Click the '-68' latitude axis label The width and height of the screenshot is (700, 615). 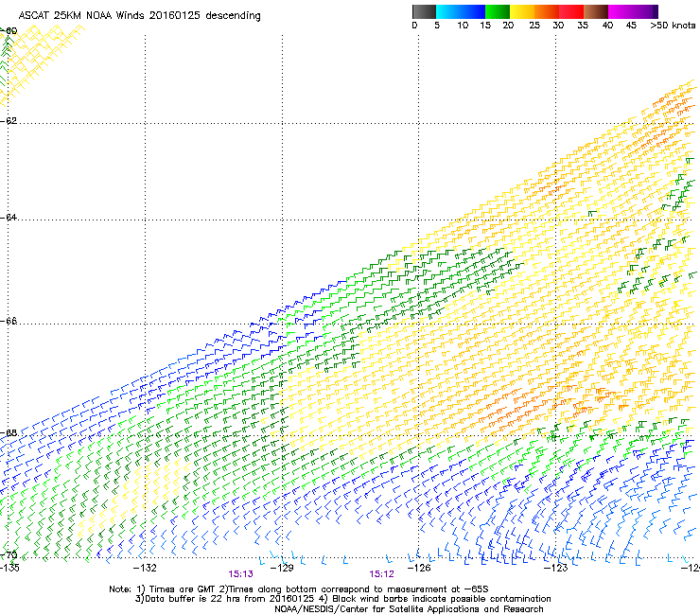click(9, 433)
